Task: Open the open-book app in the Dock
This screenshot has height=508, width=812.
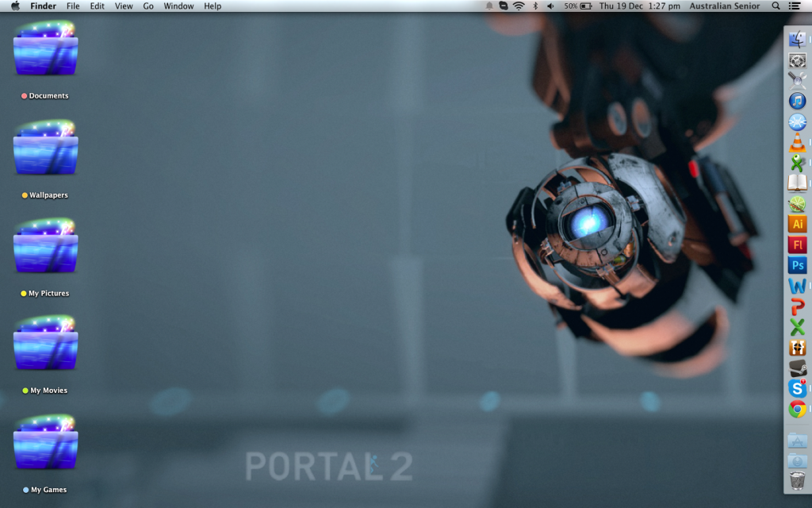Action: pyautogui.click(x=797, y=183)
